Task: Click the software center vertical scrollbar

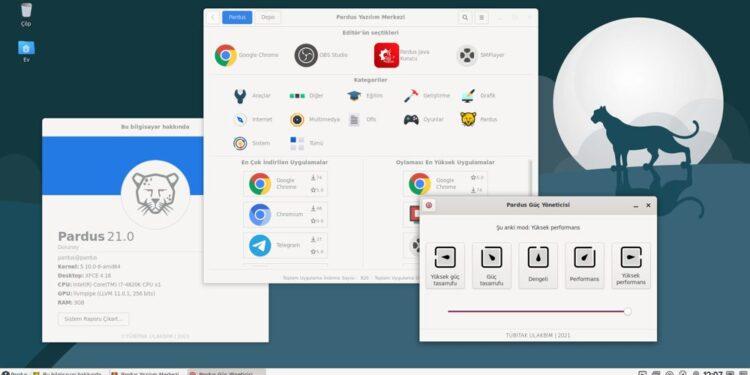Action: (529, 177)
